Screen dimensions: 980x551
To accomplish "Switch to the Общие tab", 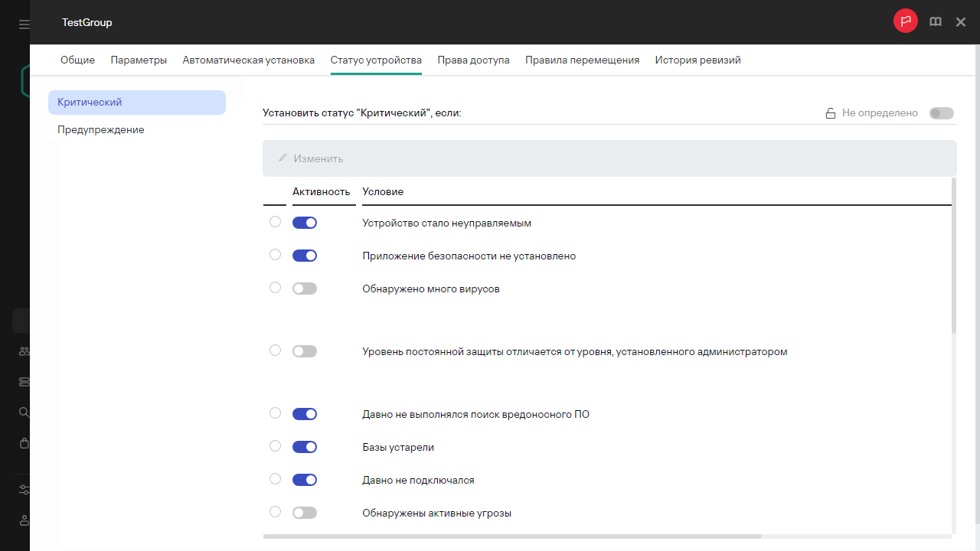I will (x=78, y=60).
